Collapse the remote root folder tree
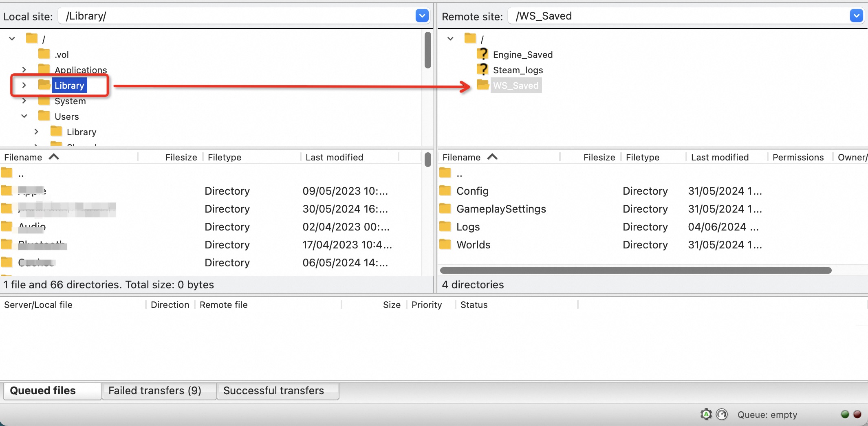Screen dimensions: 868x426 tap(450, 39)
